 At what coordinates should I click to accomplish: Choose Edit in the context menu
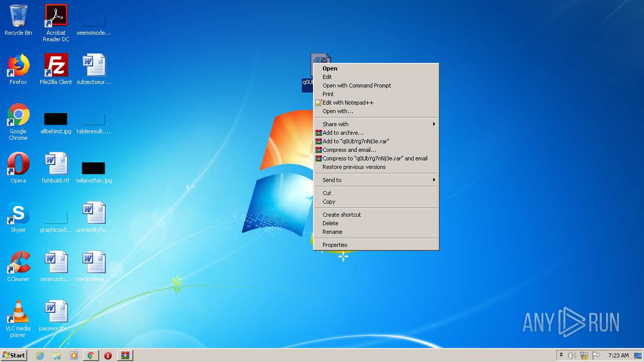pos(376,77)
